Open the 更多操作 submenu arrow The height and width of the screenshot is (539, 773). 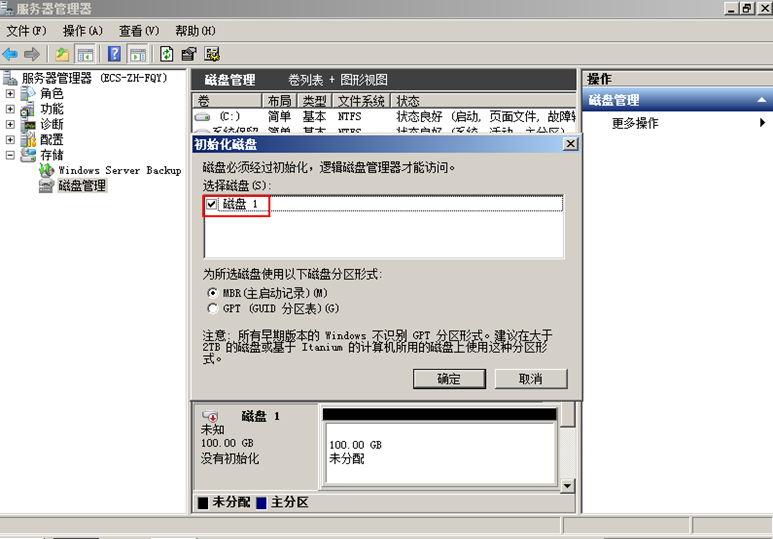pos(762,123)
